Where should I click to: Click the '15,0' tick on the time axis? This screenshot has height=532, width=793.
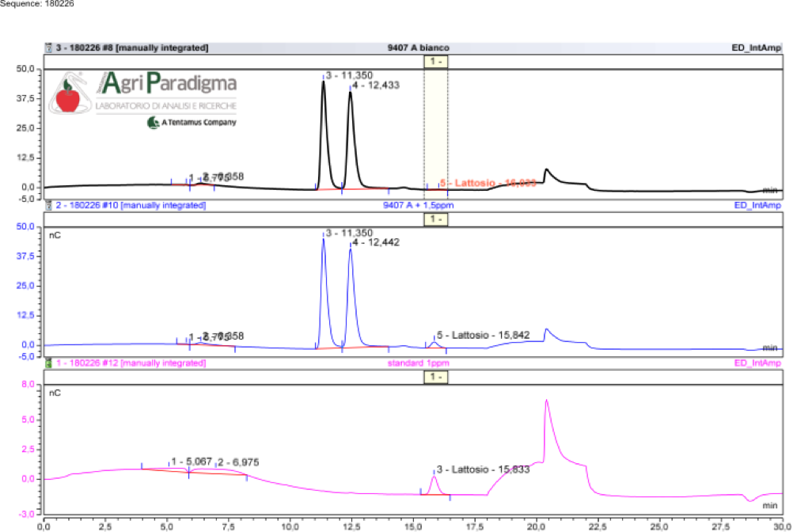click(413, 527)
